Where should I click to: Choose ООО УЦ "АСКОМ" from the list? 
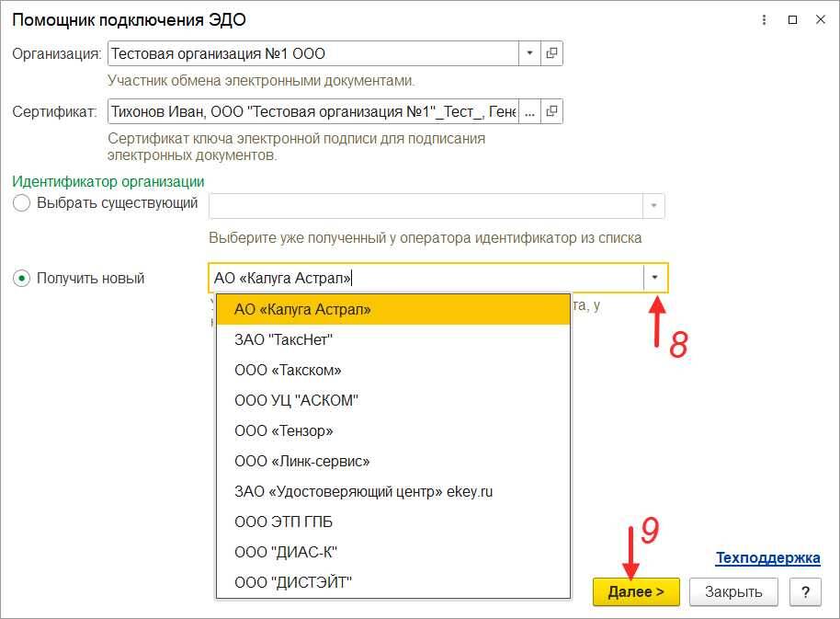coord(393,400)
